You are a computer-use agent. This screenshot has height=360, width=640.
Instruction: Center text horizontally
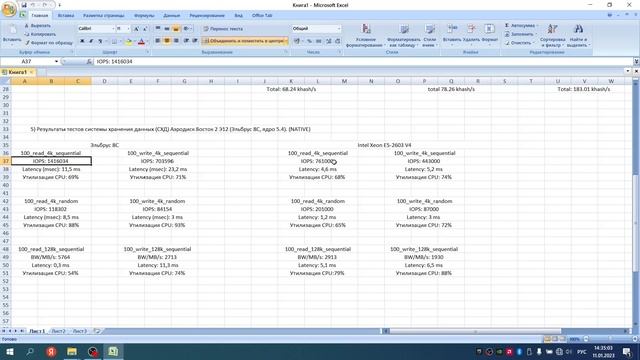pyautogui.click(x=167, y=41)
